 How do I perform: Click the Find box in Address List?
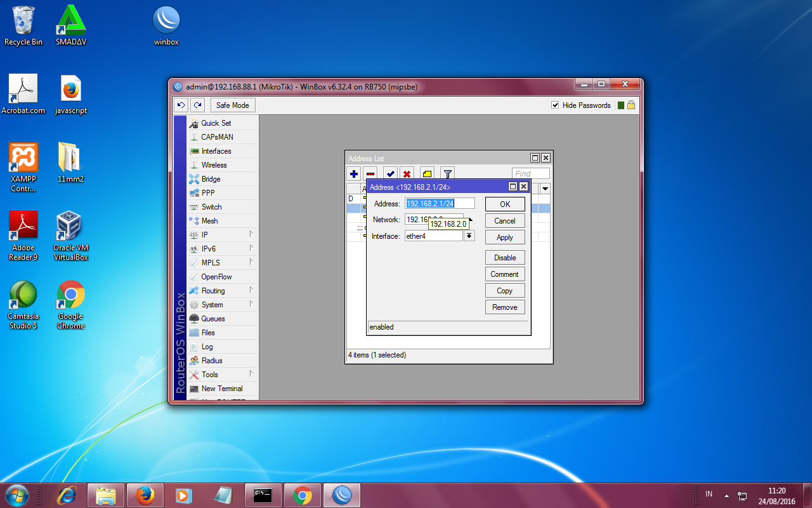[x=531, y=173]
